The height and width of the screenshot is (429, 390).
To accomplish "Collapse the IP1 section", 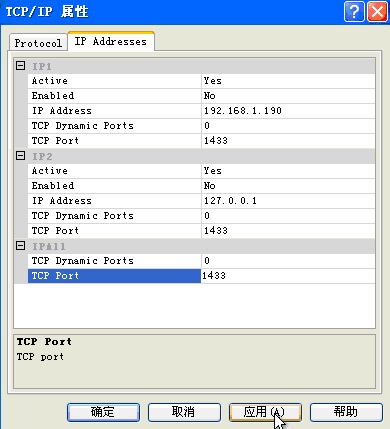I will click(21, 66).
